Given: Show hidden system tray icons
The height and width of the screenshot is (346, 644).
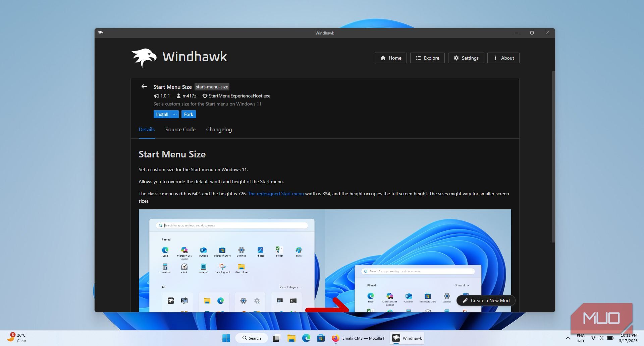Looking at the screenshot, I should click(568, 338).
